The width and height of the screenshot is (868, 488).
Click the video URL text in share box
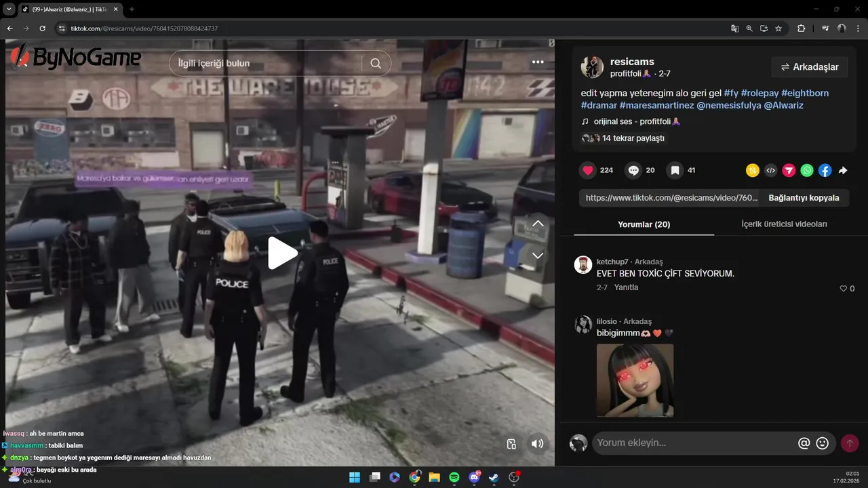coord(671,198)
